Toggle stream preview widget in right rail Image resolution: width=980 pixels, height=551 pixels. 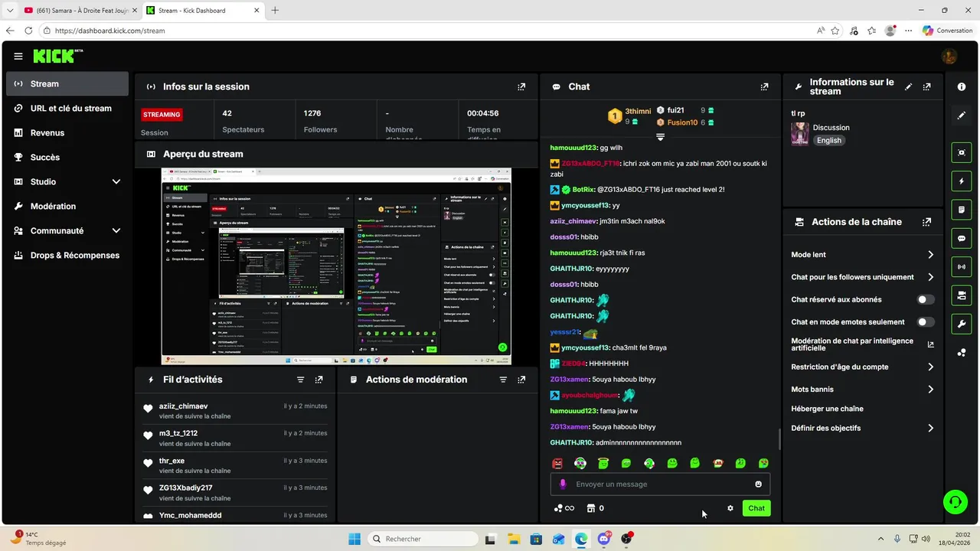[962, 152]
